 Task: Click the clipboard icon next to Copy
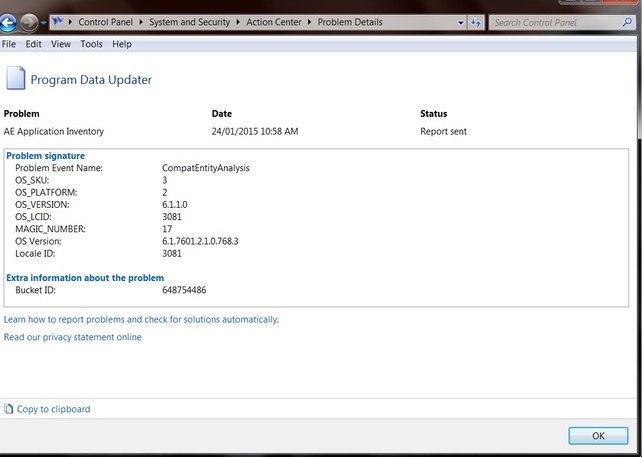coord(8,409)
